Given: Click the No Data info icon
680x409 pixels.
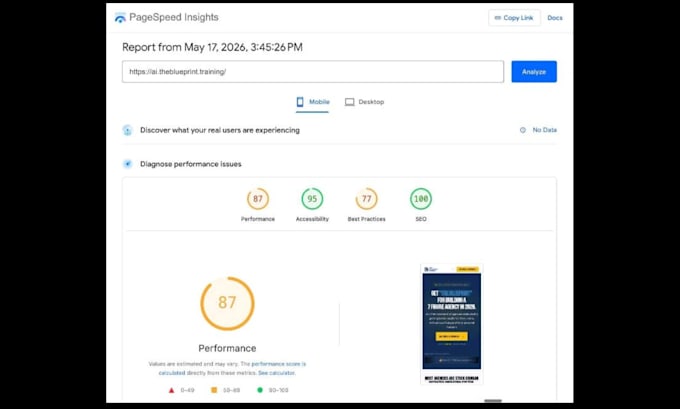Looking at the screenshot, I should coord(523,130).
